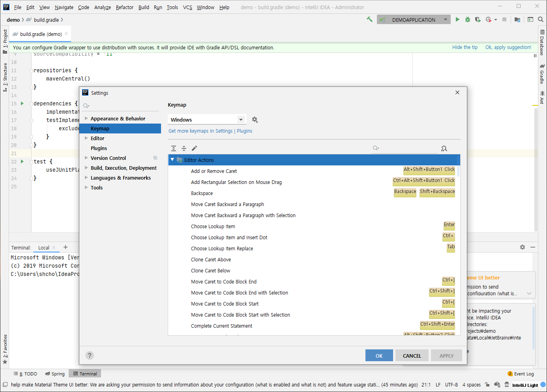Screen dimensions: 547x392
Task: Open the File menu
Action: (18, 7)
